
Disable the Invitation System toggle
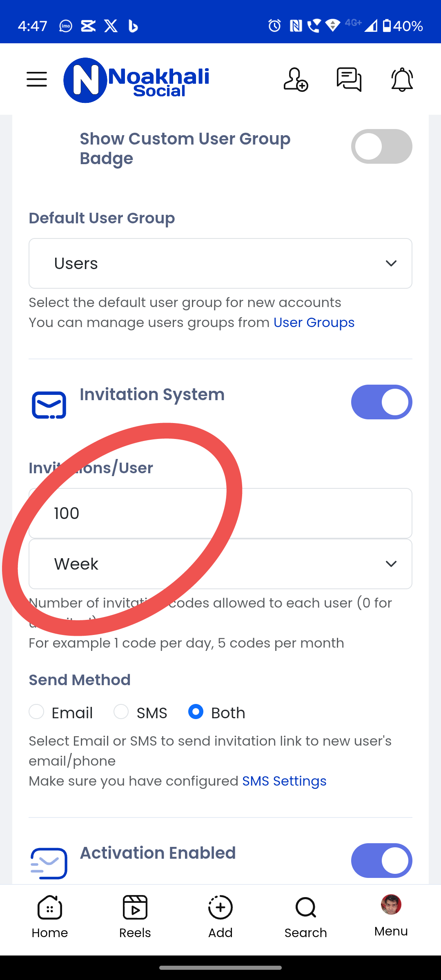[x=382, y=402]
